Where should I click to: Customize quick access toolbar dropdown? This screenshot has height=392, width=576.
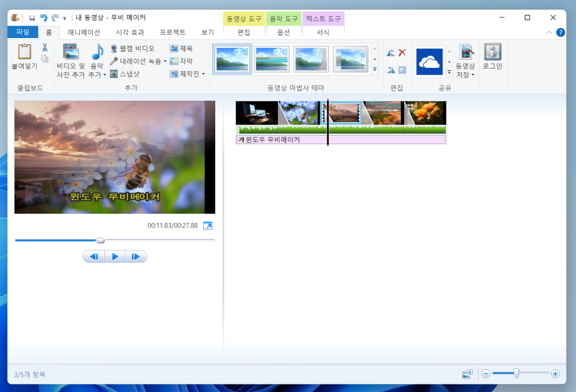[64, 18]
